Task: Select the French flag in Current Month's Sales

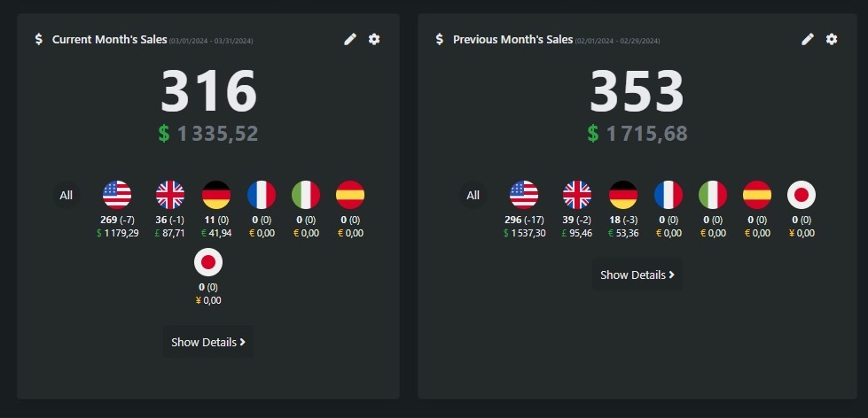Action: point(261,195)
